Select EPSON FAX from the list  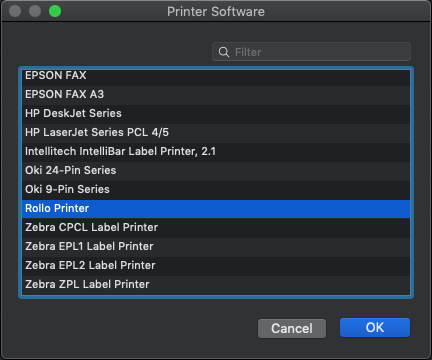tap(216, 76)
